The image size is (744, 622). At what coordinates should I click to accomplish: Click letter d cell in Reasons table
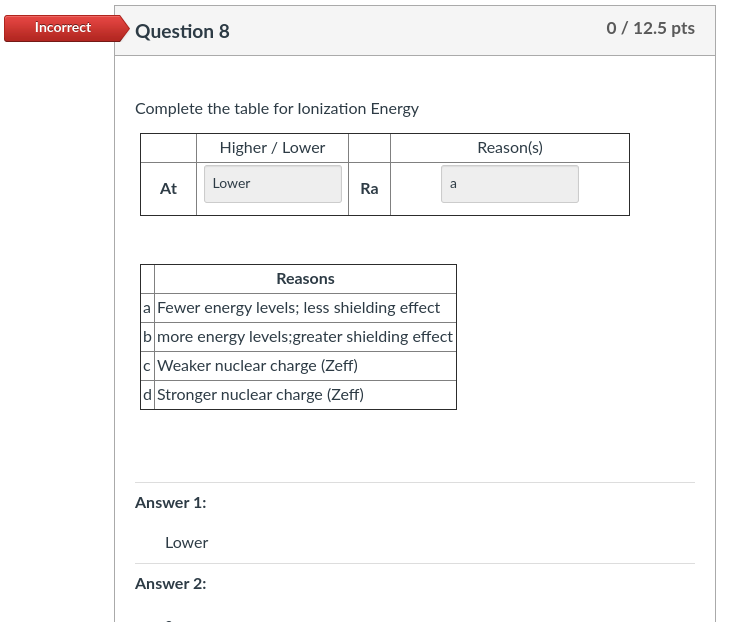pyautogui.click(x=147, y=395)
